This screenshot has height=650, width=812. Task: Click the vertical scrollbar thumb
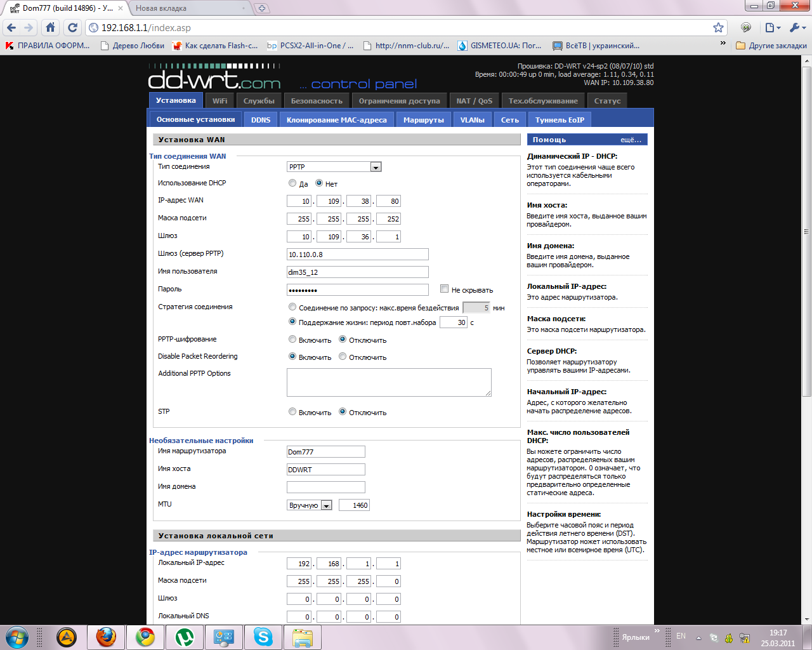click(807, 231)
